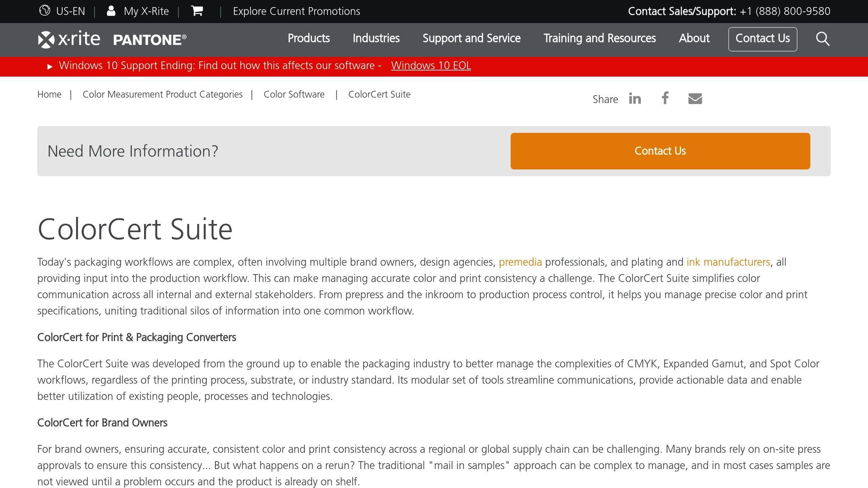Click Explore Current Promotions link
The width and height of the screenshot is (868, 488).
[x=296, y=11]
